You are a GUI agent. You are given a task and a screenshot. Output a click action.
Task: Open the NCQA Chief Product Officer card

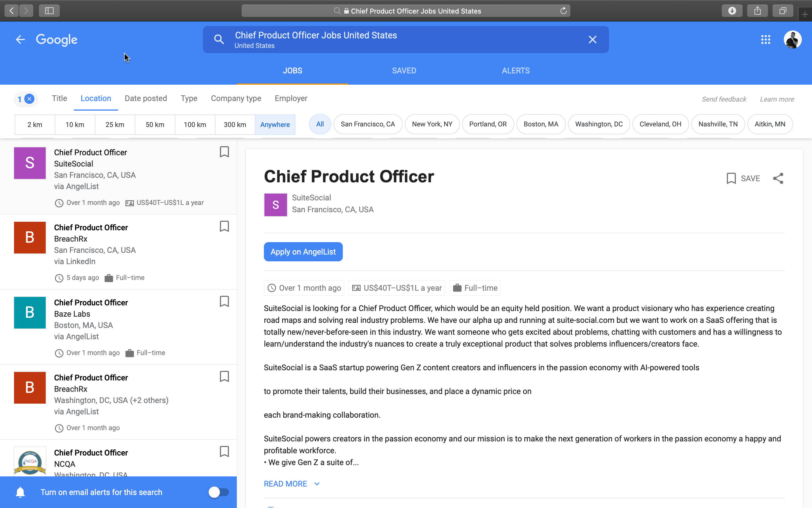pyautogui.click(x=118, y=458)
